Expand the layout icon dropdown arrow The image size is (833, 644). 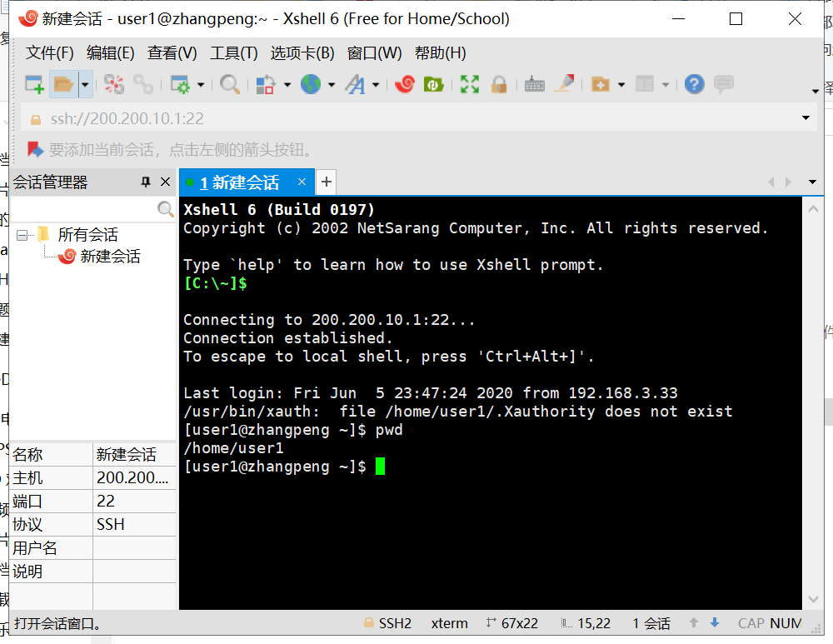tap(666, 84)
